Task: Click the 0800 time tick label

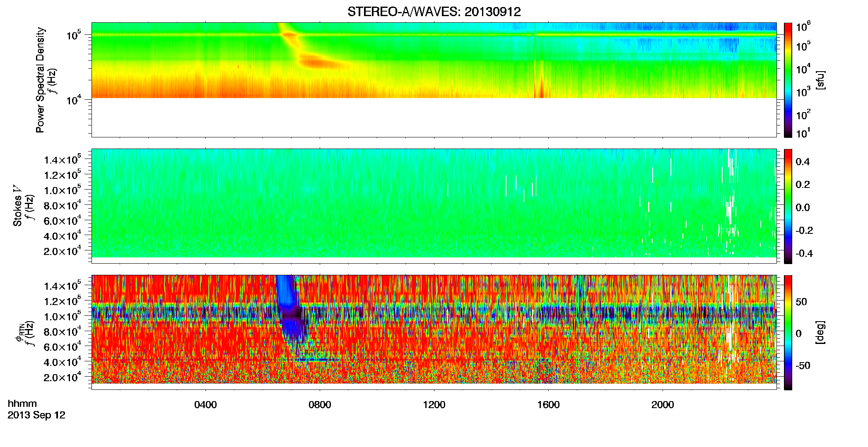Action: click(x=320, y=405)
